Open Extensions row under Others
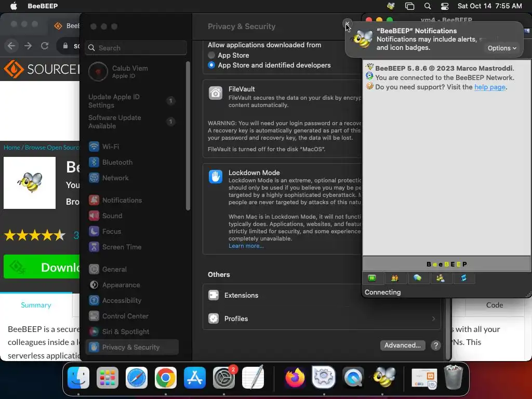The width and height of the screenshot is (532, 399). coord(321,295)
